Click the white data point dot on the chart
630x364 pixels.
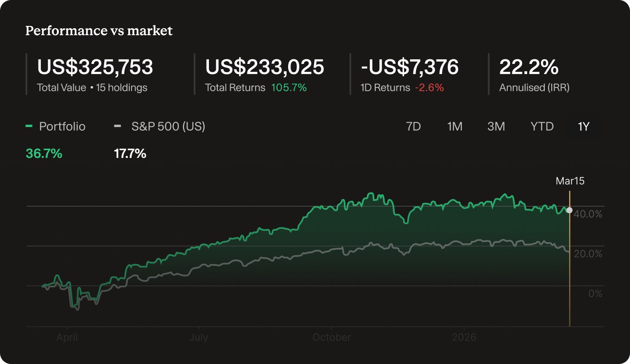[x=569, y=210]
